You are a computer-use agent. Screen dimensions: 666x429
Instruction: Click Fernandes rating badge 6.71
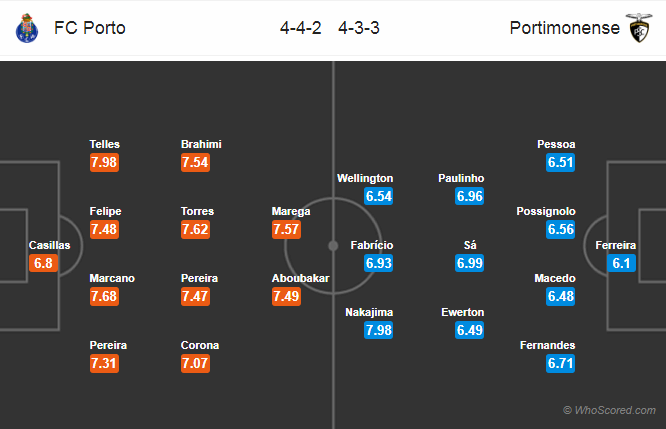561,364
